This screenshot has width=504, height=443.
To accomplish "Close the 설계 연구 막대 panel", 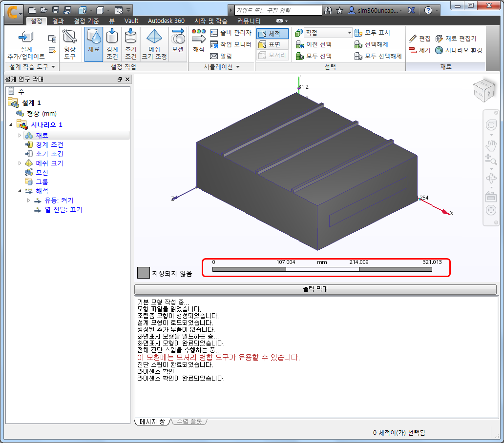I will [x=127, y=80].
